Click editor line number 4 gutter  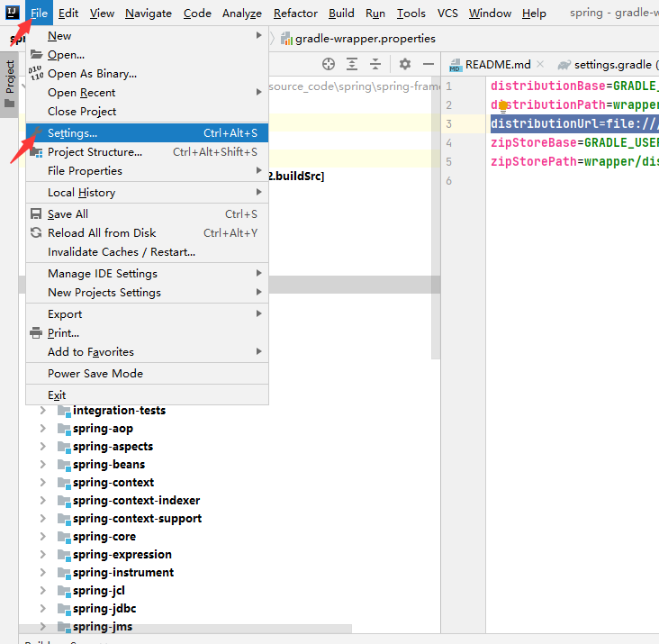pos(449,143)
